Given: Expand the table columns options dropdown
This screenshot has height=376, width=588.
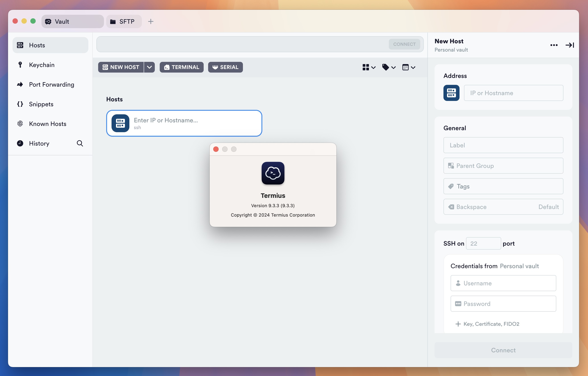Looking at the screenshot, I should [408, 67].
